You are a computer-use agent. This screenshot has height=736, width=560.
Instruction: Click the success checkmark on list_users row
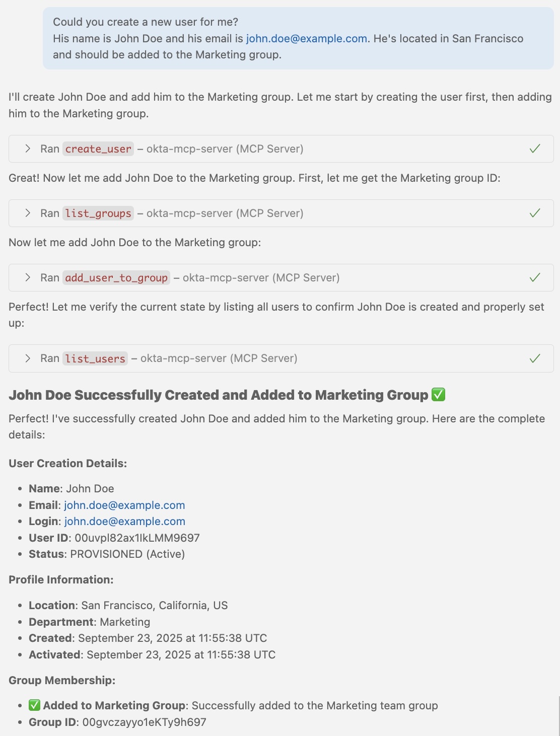tap(535, 358)
